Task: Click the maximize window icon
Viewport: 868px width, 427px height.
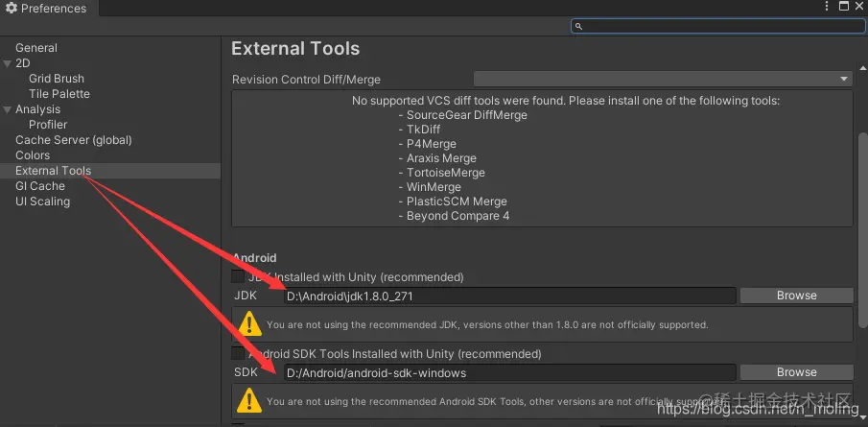Action: tap(844, 6)
